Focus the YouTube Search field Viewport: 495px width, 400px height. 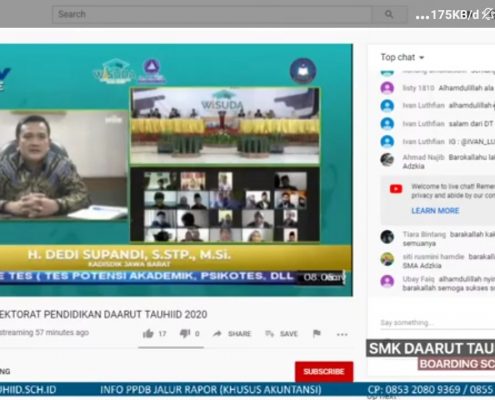(x=212, y=14)
